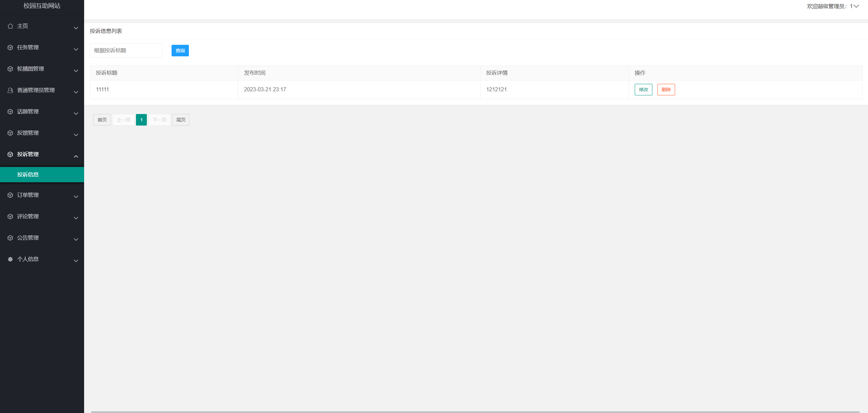Screen dimensions: 868x413
Task: Click 修改 button for row 11111
Action: [x=643, y=90]
